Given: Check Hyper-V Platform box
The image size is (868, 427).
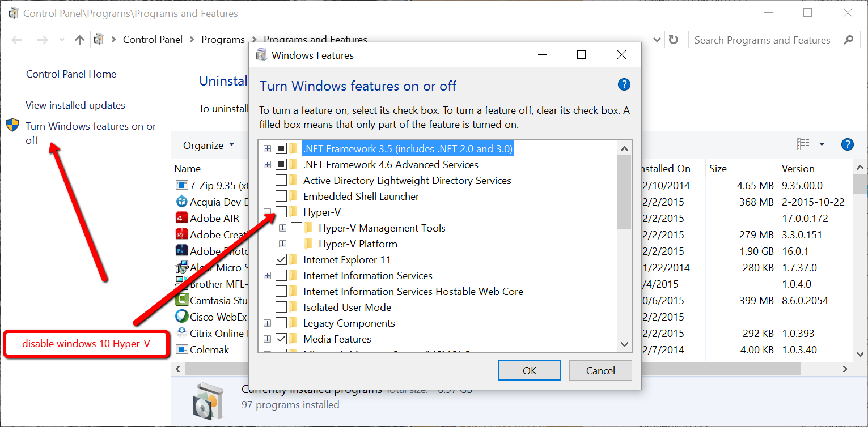Looking at the screenshot, I should pos(297,244).
